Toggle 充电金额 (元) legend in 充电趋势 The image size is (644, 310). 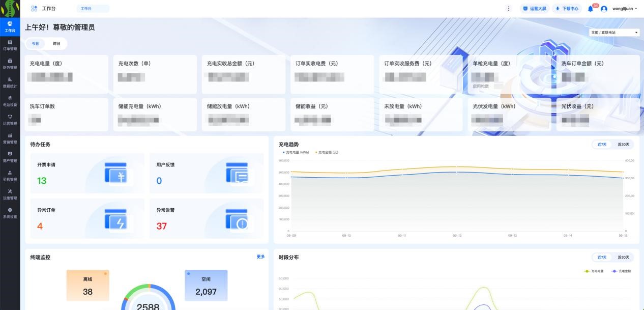tap(327, 152)
